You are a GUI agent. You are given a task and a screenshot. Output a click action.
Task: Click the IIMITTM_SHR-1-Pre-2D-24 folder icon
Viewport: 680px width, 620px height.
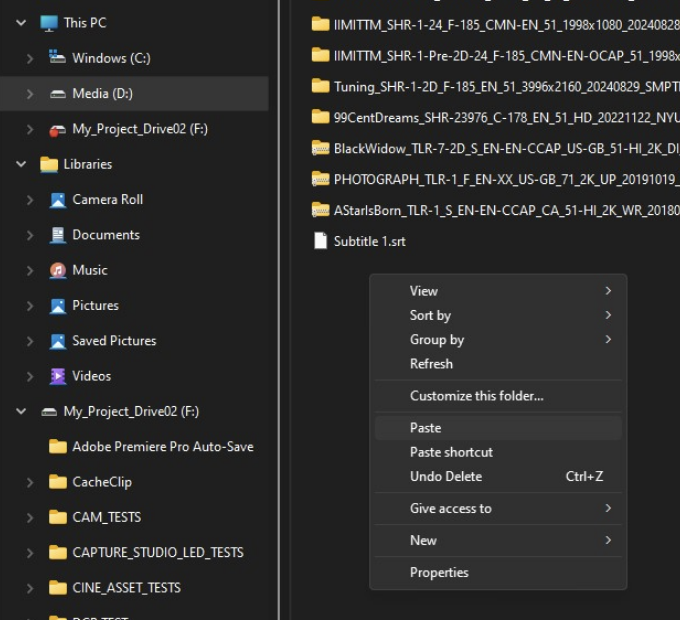pos(320,55)
